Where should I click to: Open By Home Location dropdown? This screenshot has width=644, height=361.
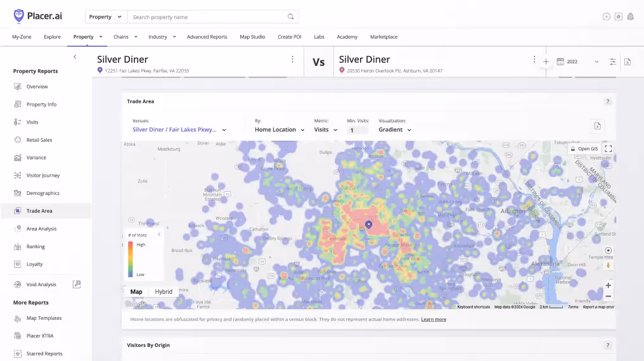(x=280, y=130)
